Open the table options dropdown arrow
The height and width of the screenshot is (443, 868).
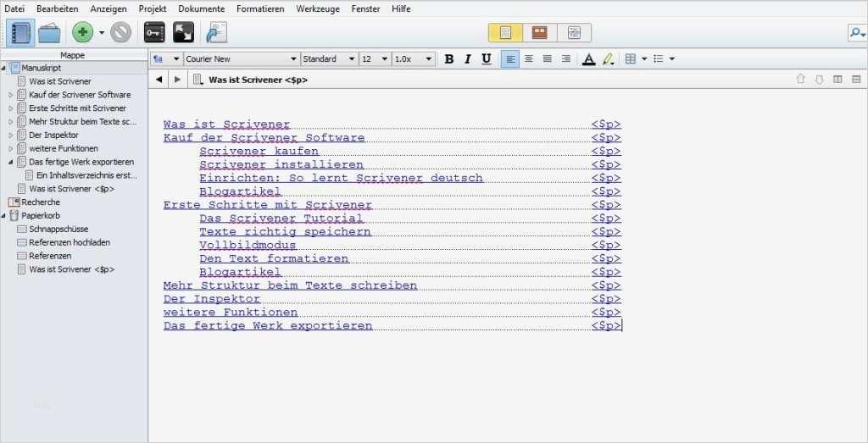tap(644, 58)
